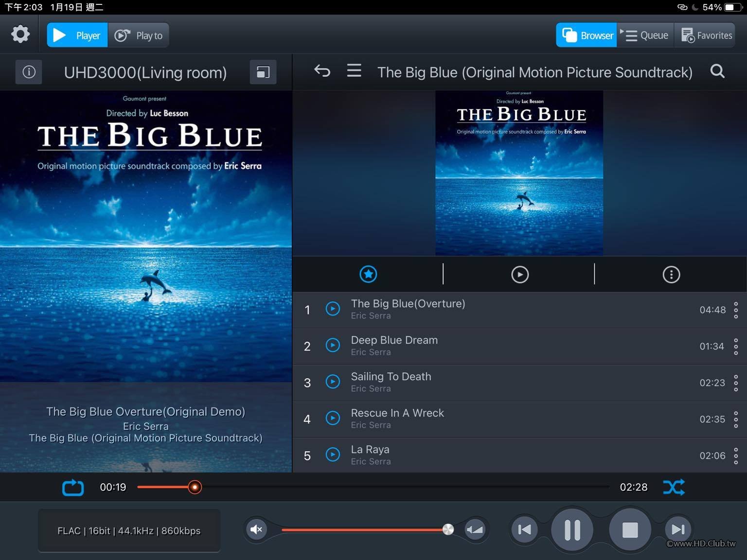
Task: Open the settings gear
Action: [20, 35]
